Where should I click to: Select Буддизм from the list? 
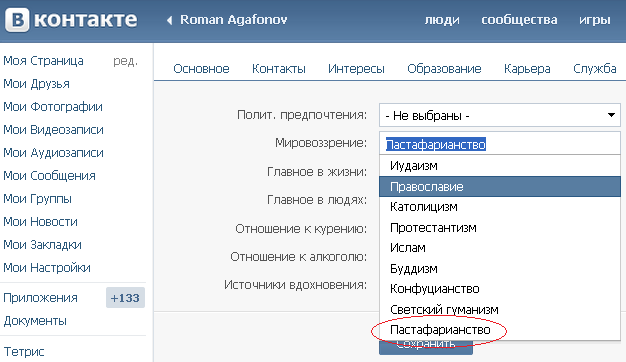click(500, 269)
